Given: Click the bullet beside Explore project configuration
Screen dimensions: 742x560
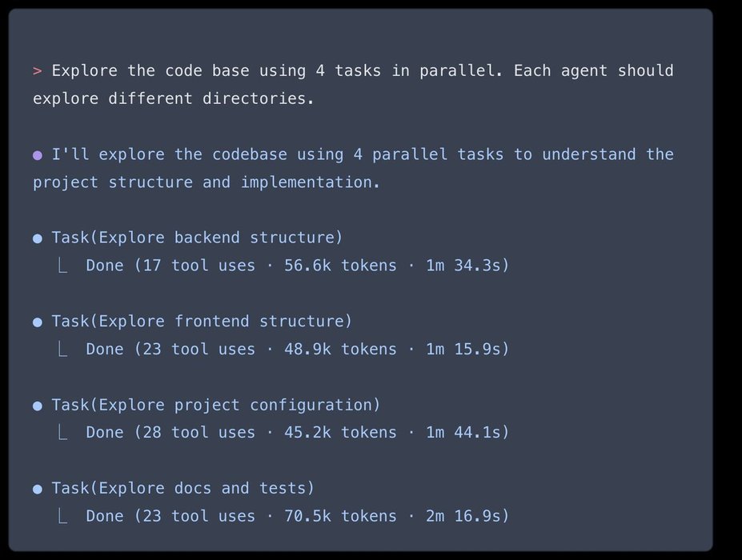Looking at the screenshot, I should pyautogui.click(x=37, y=406).
